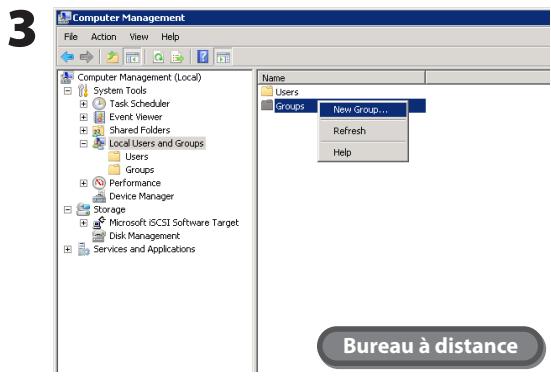
Task: Click the Event Viewer icon
Action: pyautogui.click(x=99, y=117)
